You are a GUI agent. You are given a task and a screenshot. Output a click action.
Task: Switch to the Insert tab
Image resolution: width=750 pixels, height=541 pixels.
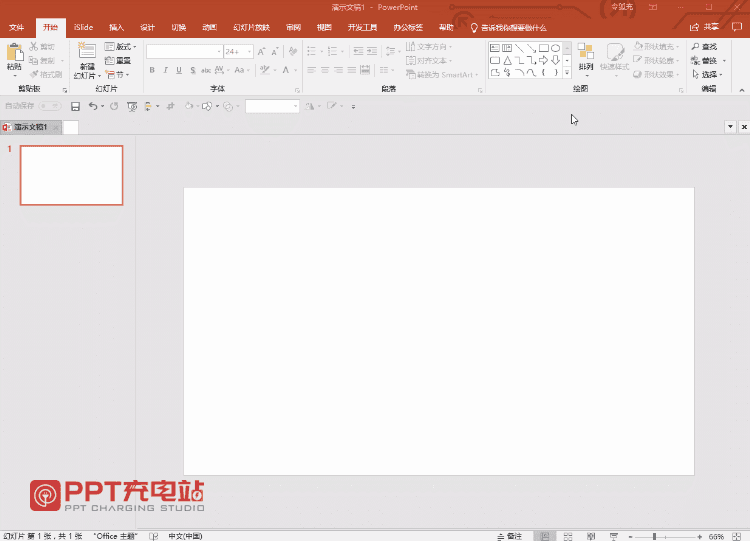pyautogui.click(x=116, y=28)
